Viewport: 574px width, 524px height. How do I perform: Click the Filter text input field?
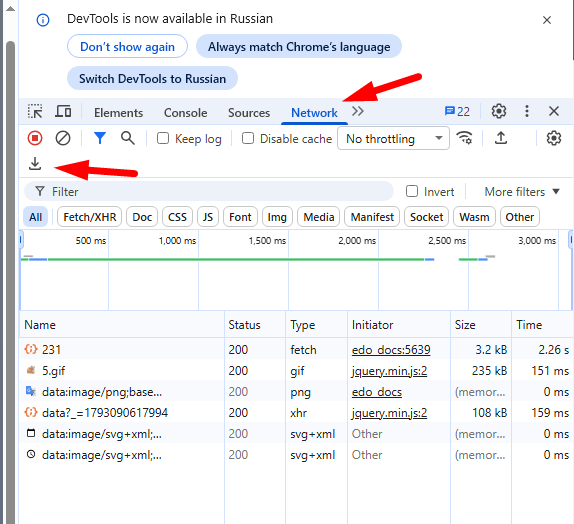tap(209, 191)
